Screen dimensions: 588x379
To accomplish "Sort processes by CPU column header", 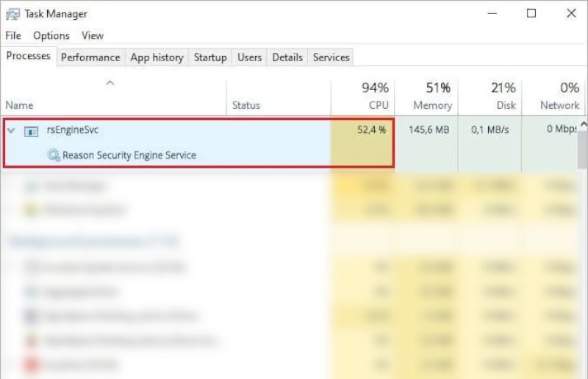I will pos(362,97).
